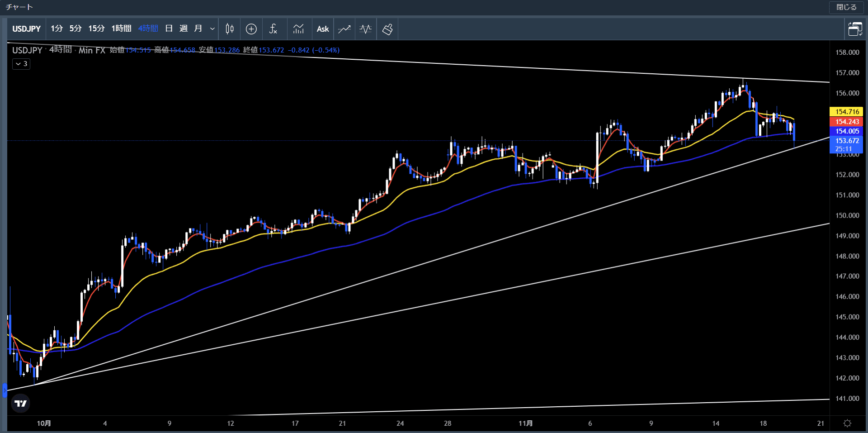The image size is (868, 433).
Task: Switch to 1分 timeframe
Action: tap(57, 29)
